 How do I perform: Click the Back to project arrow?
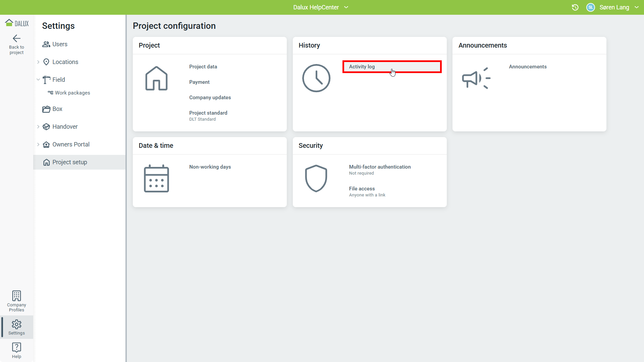click(x=16, y=39)
